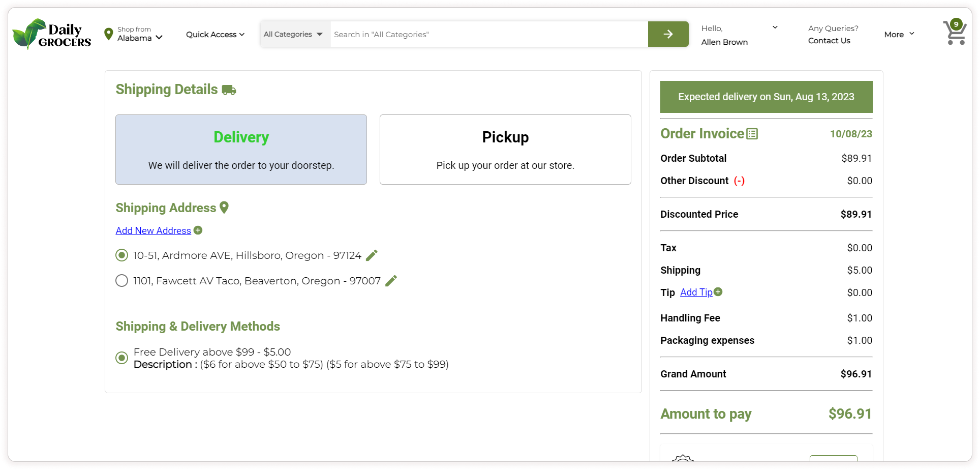This screenshot has height=470, width=980.
Task: Click the Add New Address link
Action: [153, 230]
